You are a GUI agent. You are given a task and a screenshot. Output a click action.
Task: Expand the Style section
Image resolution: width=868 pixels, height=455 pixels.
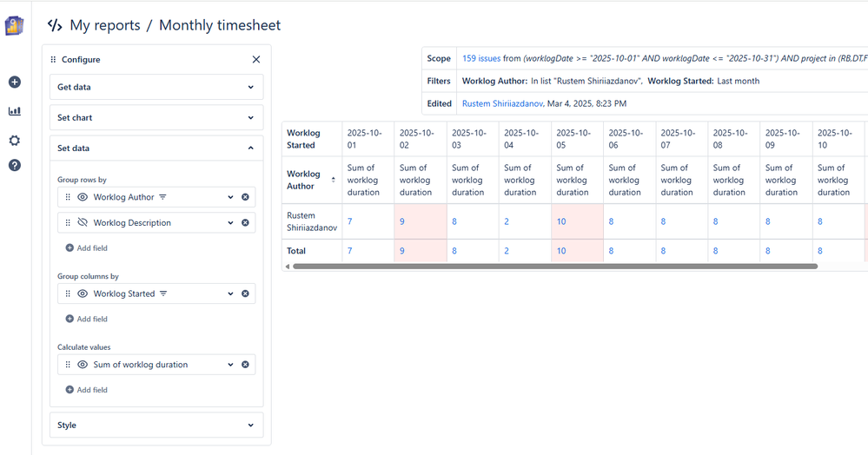(156, 425)
